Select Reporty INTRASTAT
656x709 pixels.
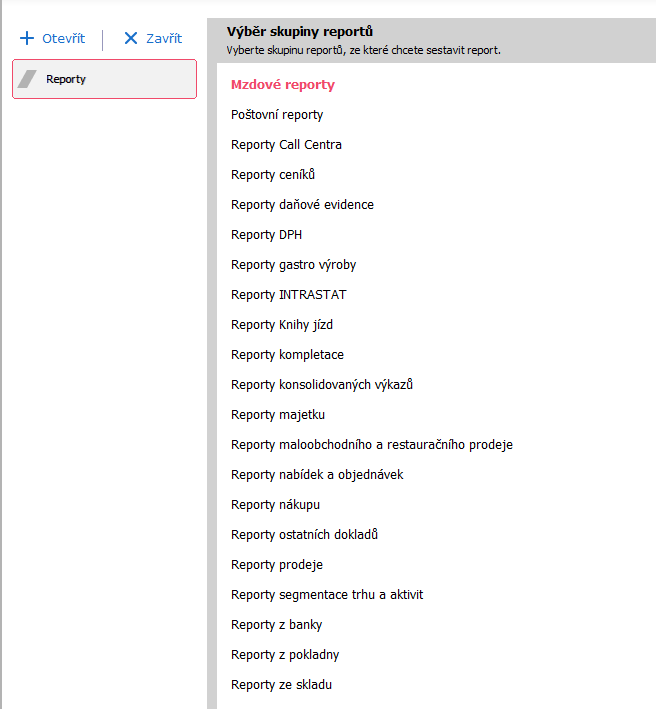tap(288, 295)
